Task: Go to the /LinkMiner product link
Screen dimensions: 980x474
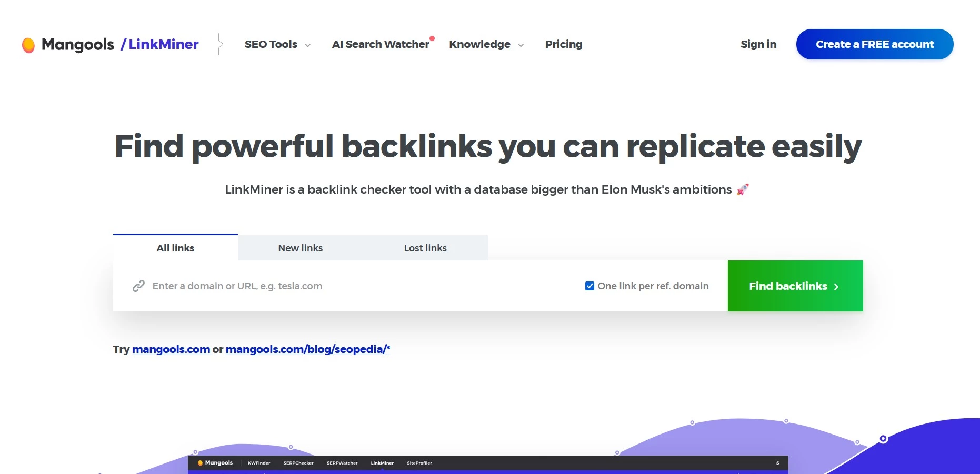Action: (159, 44)
